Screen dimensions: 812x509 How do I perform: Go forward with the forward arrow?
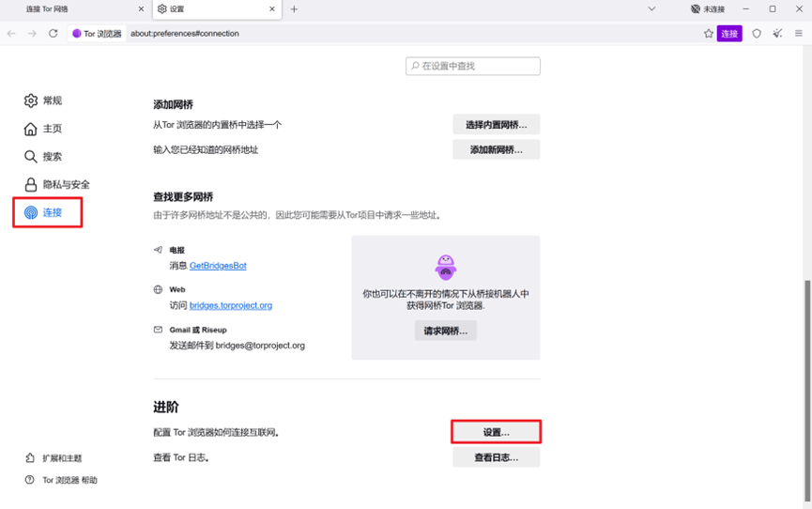[32, 34]
